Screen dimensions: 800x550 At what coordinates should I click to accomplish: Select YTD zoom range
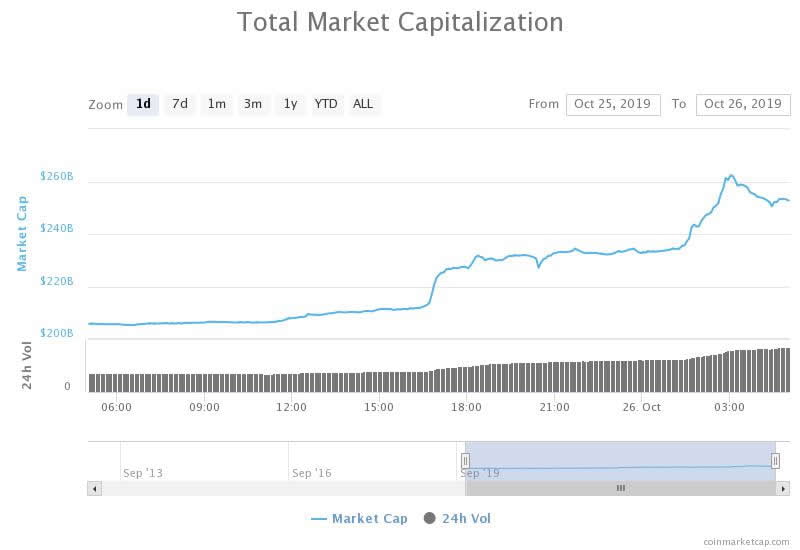[326, 104]
